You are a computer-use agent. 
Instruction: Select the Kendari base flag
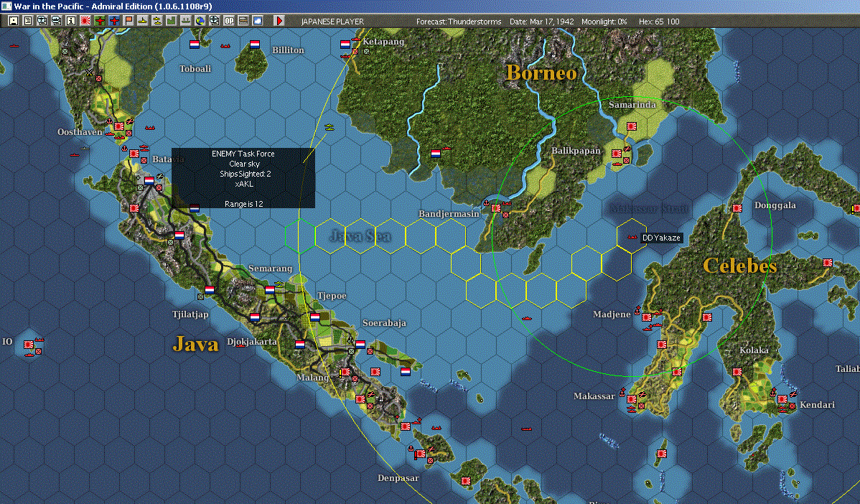[782, 398]
